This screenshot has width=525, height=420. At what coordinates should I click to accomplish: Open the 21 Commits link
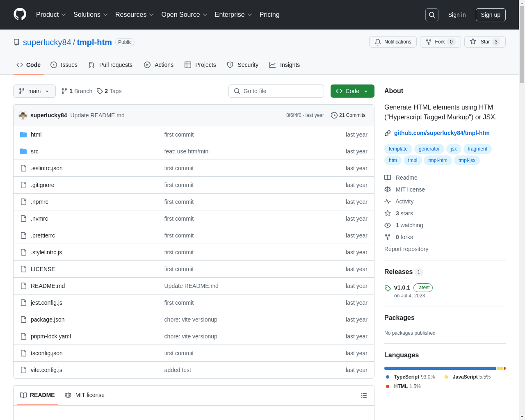click(x=348, y=115)
